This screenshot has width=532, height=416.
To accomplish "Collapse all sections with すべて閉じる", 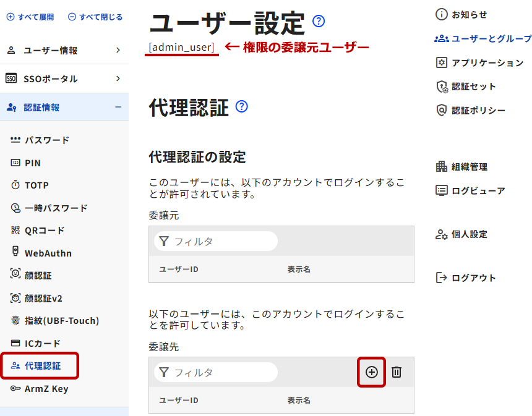I will point(95,17).
